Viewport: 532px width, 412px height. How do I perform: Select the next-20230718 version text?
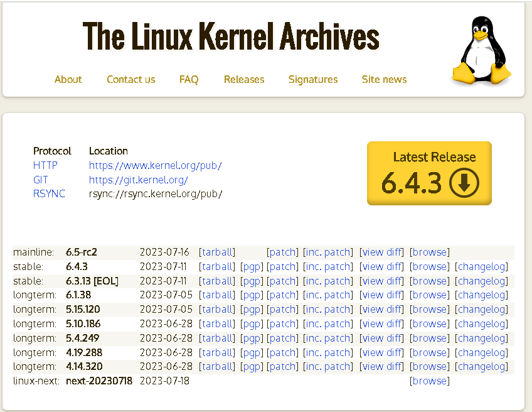click(99, 381)
